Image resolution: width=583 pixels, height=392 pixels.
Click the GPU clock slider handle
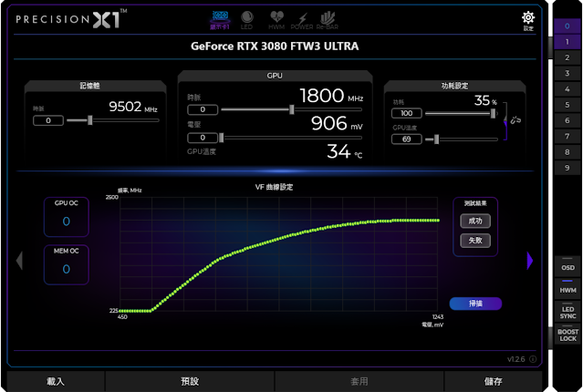[x=292, y=109]
